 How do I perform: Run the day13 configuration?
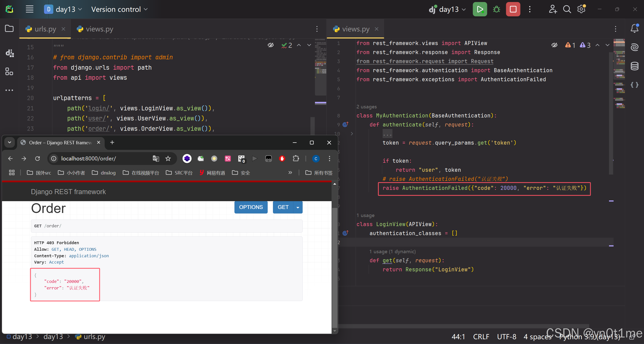pos(480,9)
